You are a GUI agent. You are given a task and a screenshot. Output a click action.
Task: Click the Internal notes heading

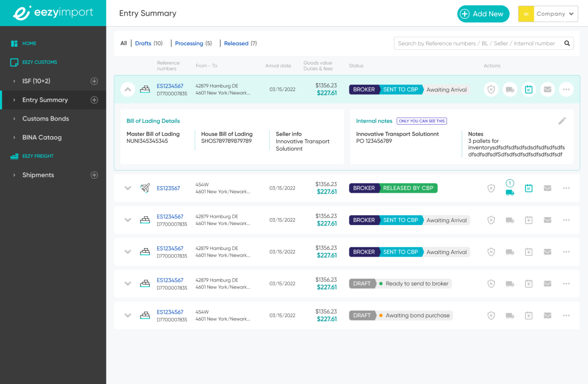pyautogui.click(x=374, y=121)
